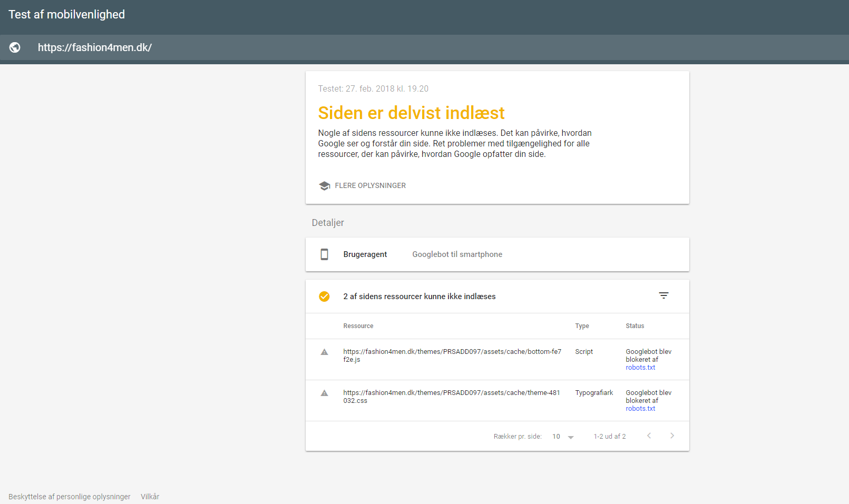Click the theme-481032.css resource URL

click(452, 397)
